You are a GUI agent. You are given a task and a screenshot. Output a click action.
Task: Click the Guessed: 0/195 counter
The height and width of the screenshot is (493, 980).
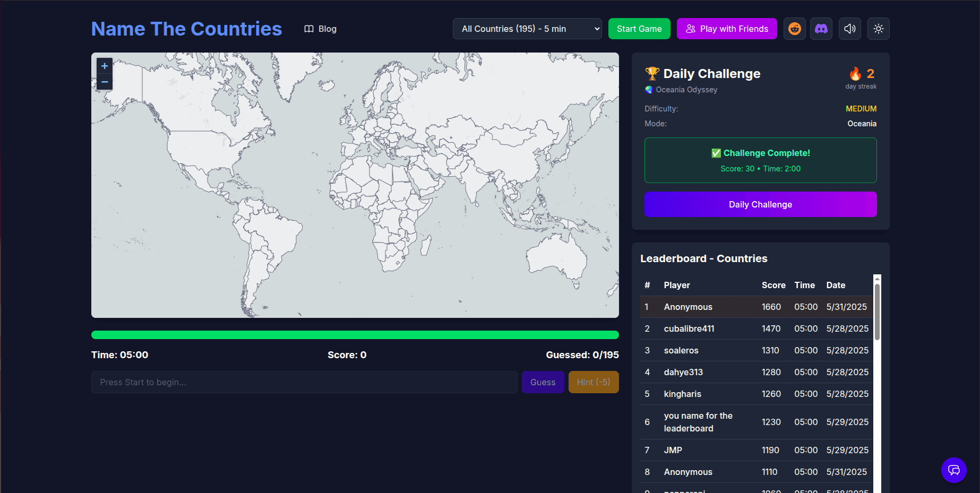pos(582,355)
